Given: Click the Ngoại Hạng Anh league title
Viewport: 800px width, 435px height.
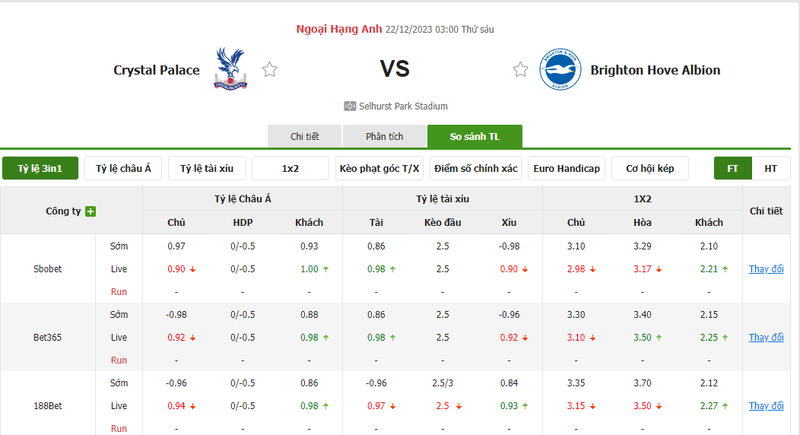Looking at the screenshot, I should point(338,29).
